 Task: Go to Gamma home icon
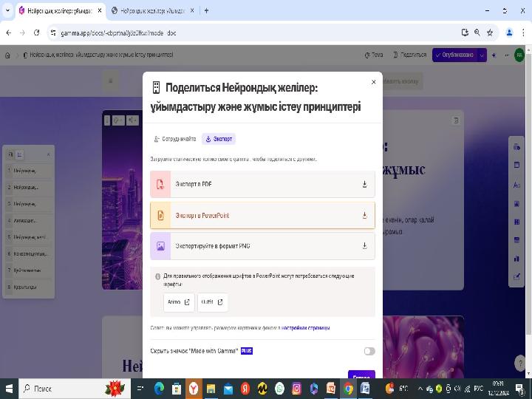(x=7, y=55)
